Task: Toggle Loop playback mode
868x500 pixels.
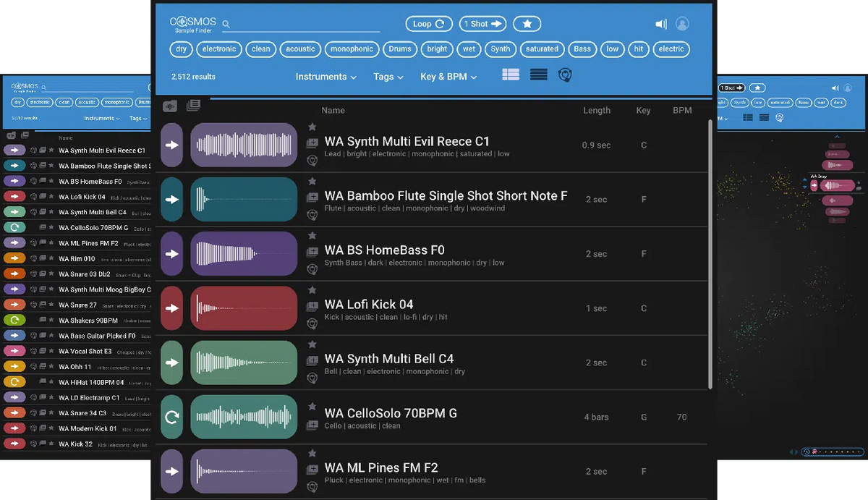Action: click(428, 23)
